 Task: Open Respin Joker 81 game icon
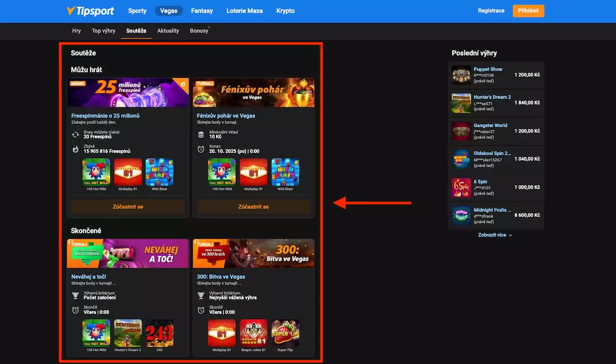tap(254, 333)
